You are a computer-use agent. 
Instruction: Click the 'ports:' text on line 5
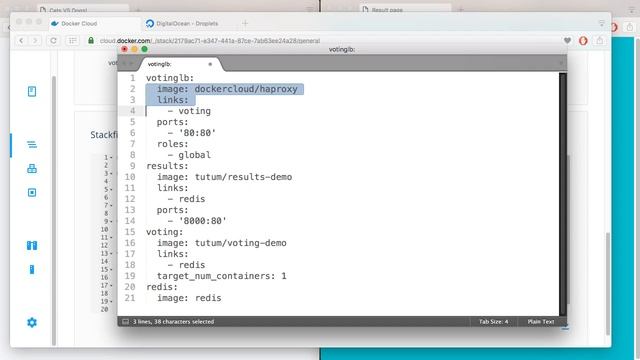[173, 122]
